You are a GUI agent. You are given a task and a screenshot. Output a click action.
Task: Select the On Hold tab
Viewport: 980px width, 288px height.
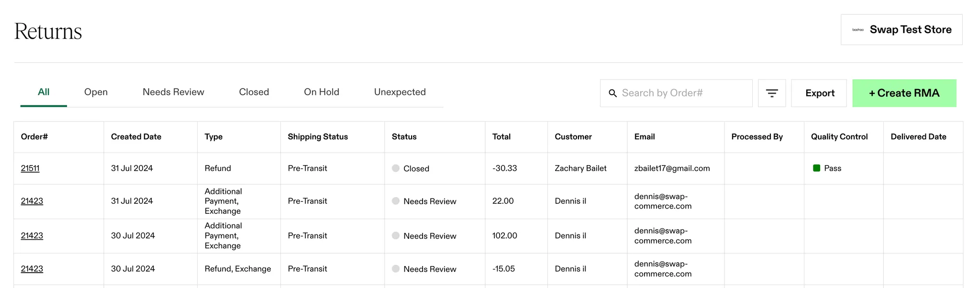(322, 92)
